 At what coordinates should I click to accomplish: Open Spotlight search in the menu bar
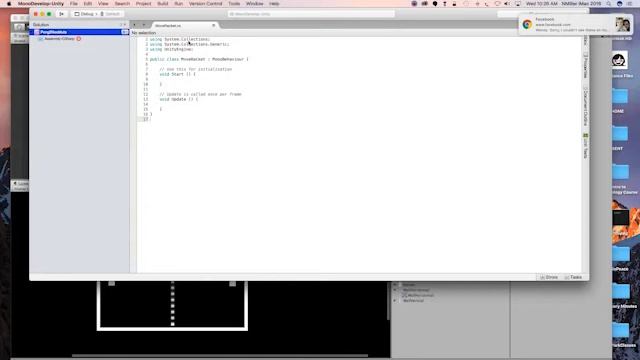pos(609,4)
